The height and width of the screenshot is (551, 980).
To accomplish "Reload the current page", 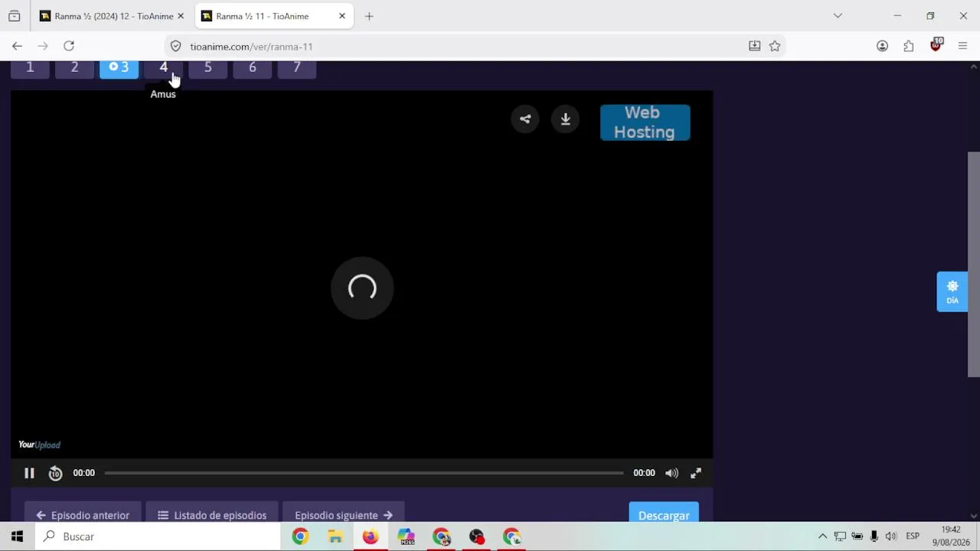I will pyautogui.click(x=69, y=46).
